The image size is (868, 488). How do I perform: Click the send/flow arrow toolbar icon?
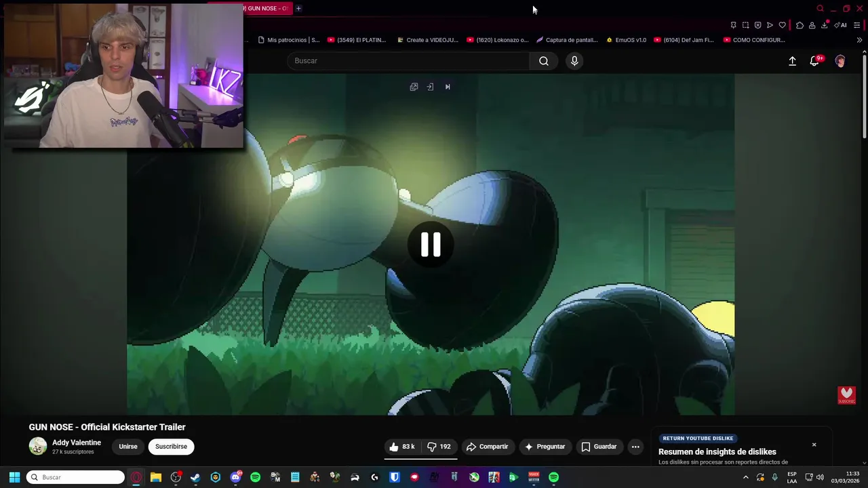pyautogui.click(x=770, y=25)
